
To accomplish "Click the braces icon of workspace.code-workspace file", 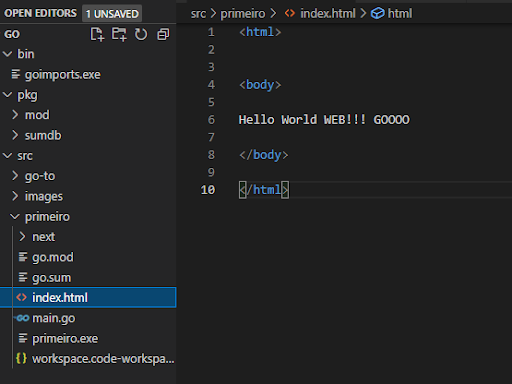I will tap(21, 359).
